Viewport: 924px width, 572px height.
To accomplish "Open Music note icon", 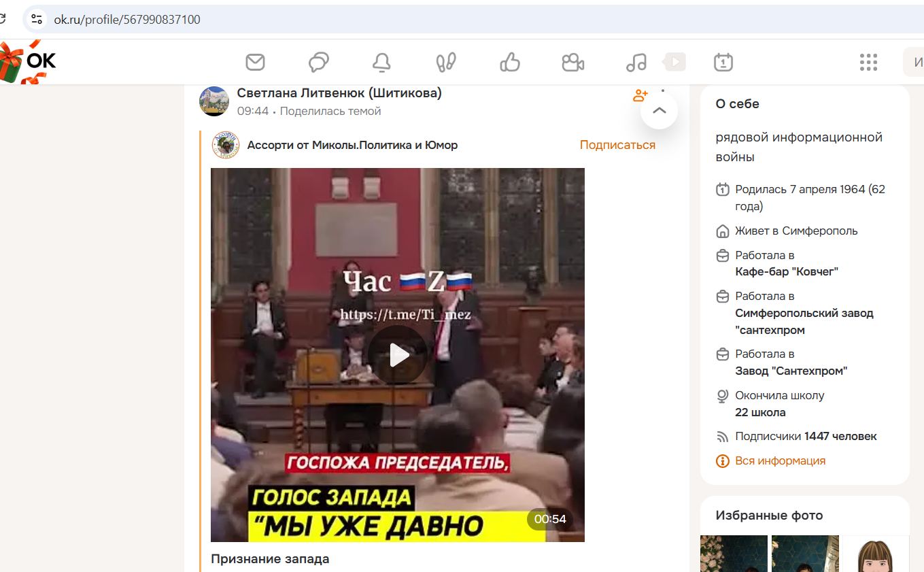I will pos(636,63).
